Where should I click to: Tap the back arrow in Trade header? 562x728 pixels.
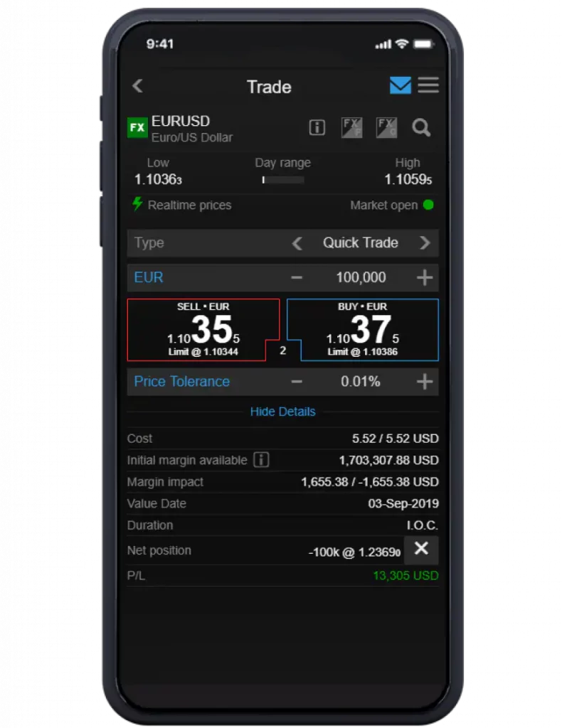pyautogui.click(x=137, y=86)
